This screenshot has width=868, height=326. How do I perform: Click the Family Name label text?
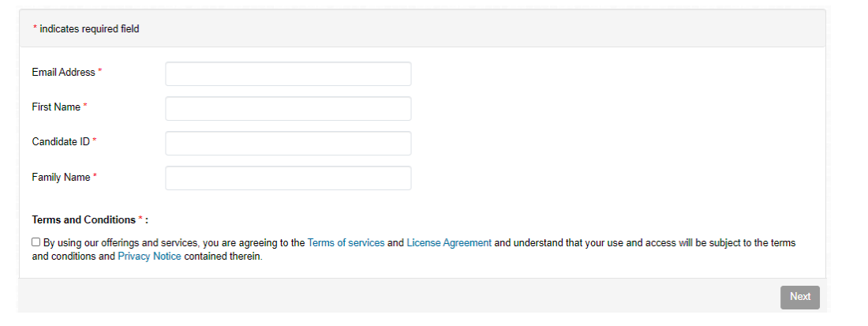click(61, 178)
